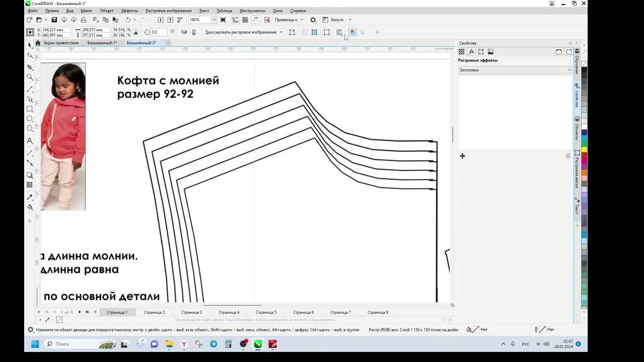The height and width of the screenshot is (362, 644).
Task: Toggle show grid button
Action: (245, 20)
